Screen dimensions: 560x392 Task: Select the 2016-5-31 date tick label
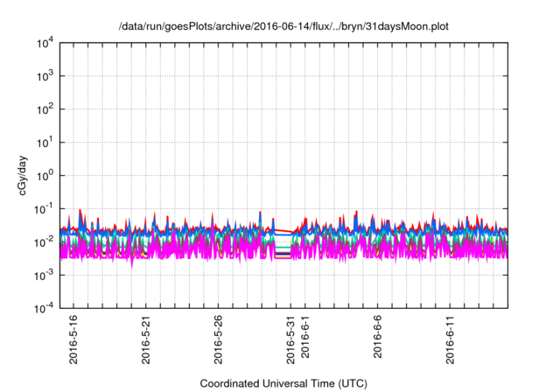pyautogui.click(x=291, y=339)
